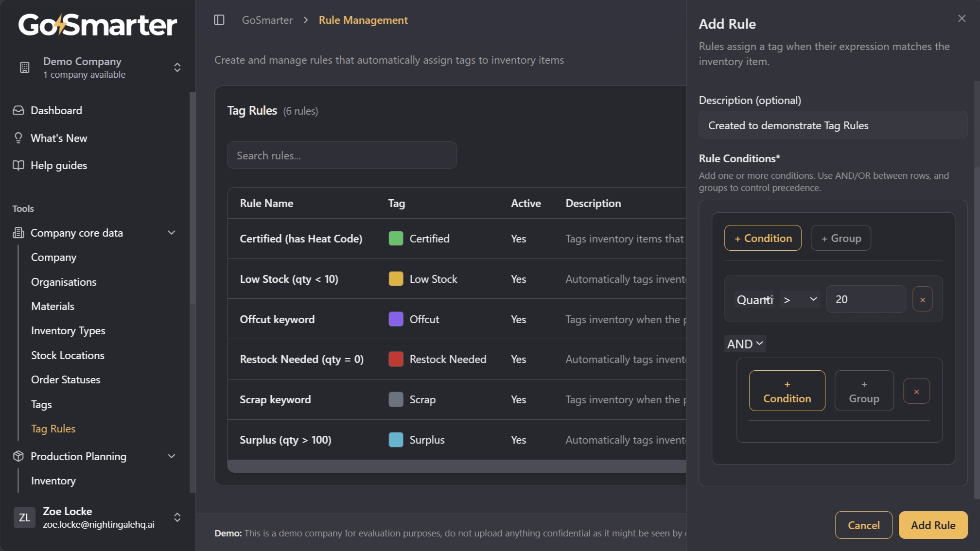Click the Help guides book icon
This screenshot has height=551, width=980.
coord(18,165)
